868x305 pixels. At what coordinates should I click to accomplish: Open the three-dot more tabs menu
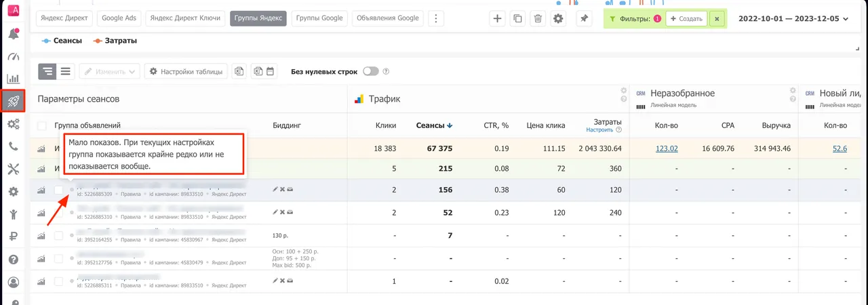pyautogui.click(x=437, y=18)
